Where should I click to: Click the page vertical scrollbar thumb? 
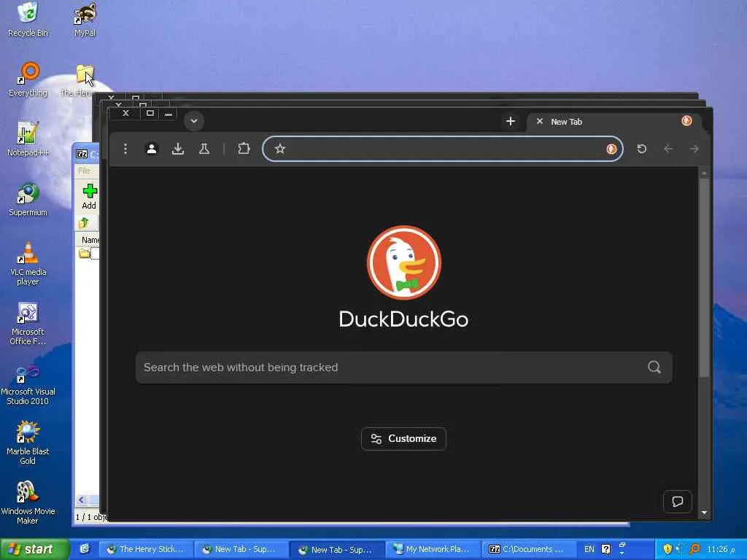[704, 279]
